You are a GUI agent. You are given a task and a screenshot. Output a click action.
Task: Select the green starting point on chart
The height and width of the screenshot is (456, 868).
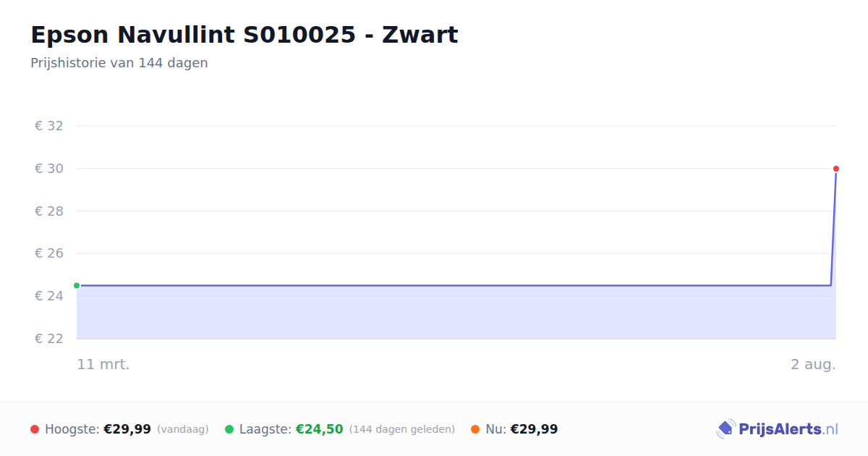click(77, 285)
